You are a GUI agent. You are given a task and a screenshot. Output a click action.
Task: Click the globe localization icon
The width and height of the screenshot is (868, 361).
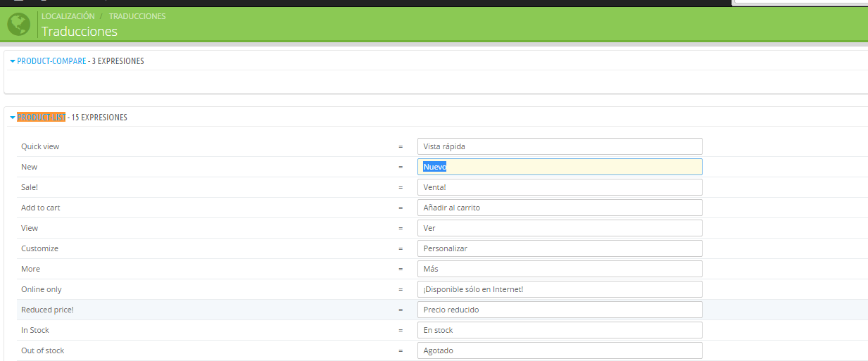point(19,25)
